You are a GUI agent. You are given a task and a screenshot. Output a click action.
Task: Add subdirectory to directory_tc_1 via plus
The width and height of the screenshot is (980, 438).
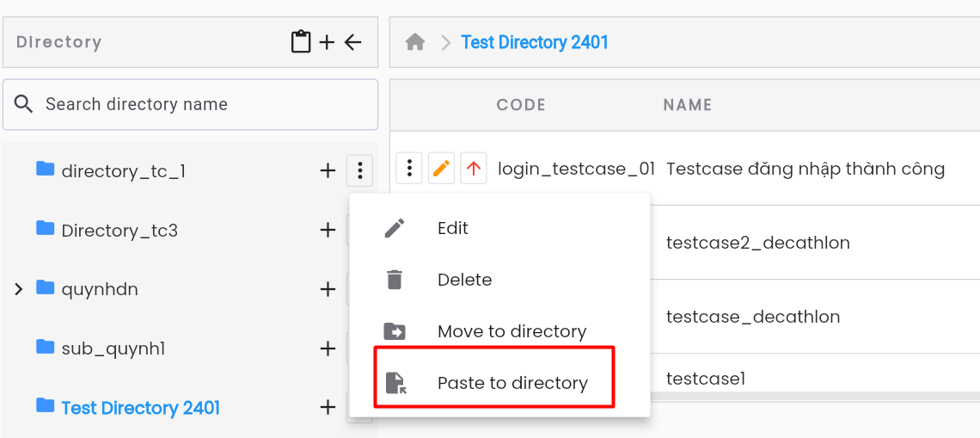(328, 170)
